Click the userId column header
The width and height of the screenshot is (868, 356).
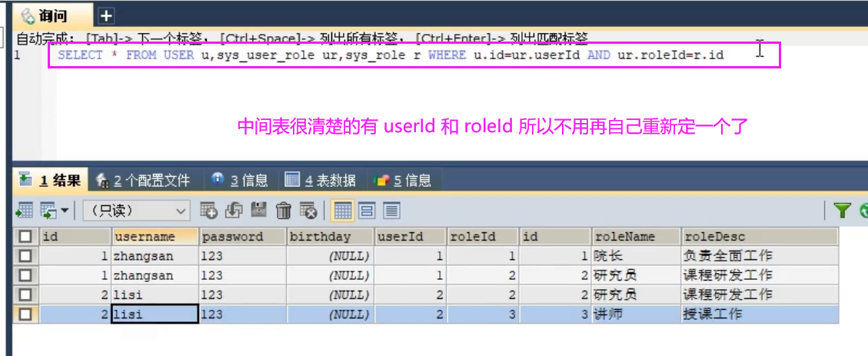pyautogui.click(x=411, y=237)
